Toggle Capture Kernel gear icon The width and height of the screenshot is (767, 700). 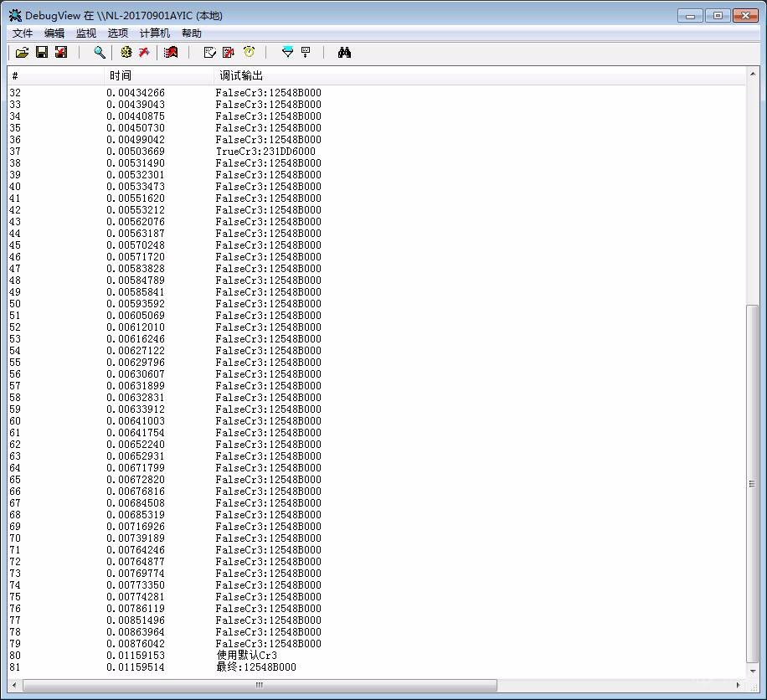point(126,53)
